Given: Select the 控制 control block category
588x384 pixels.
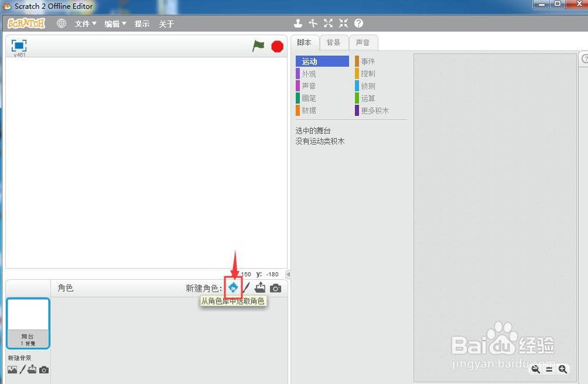Looking at the screenshot, I should click(380, 74).
